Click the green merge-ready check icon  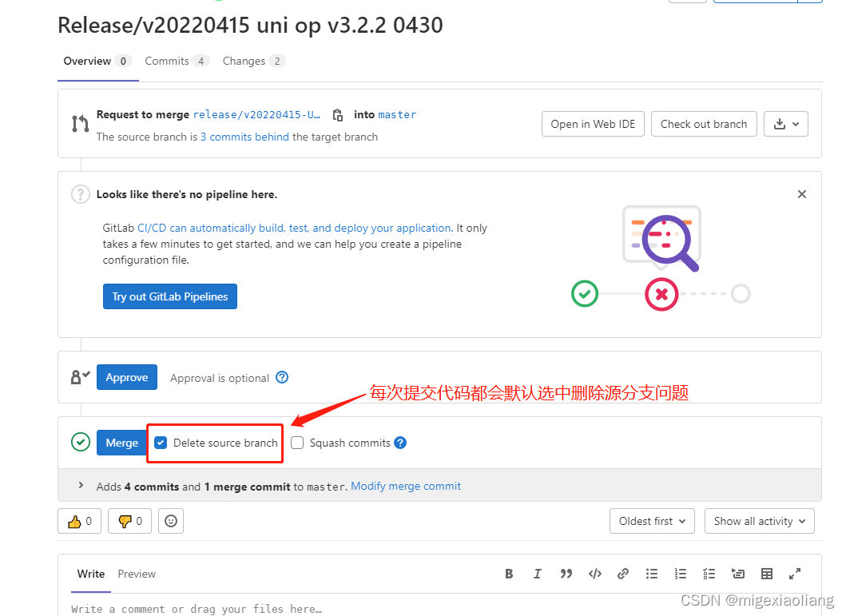pos(81,443)
